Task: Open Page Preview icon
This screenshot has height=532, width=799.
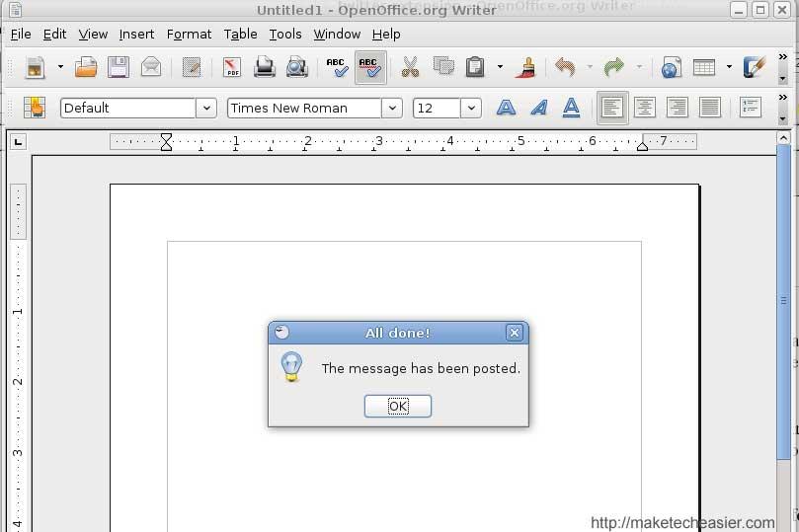Action: [x=297, y=67]
